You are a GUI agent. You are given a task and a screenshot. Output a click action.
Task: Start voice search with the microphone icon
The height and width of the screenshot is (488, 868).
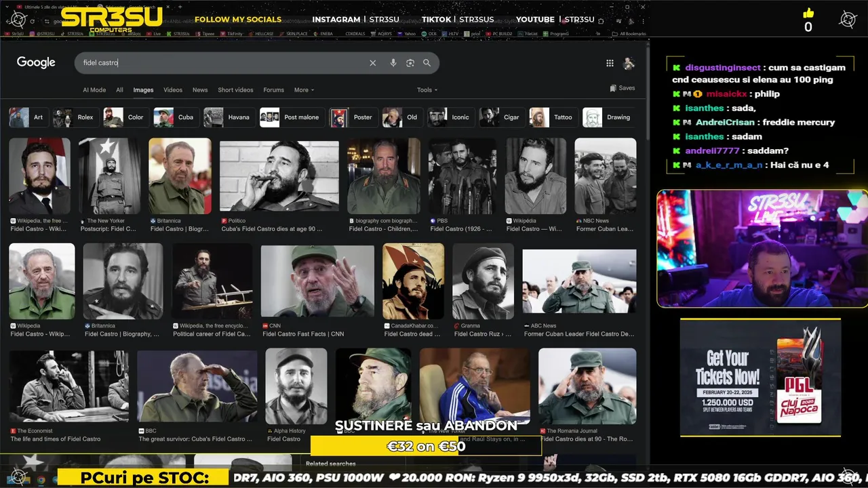(x=393, y=63)
